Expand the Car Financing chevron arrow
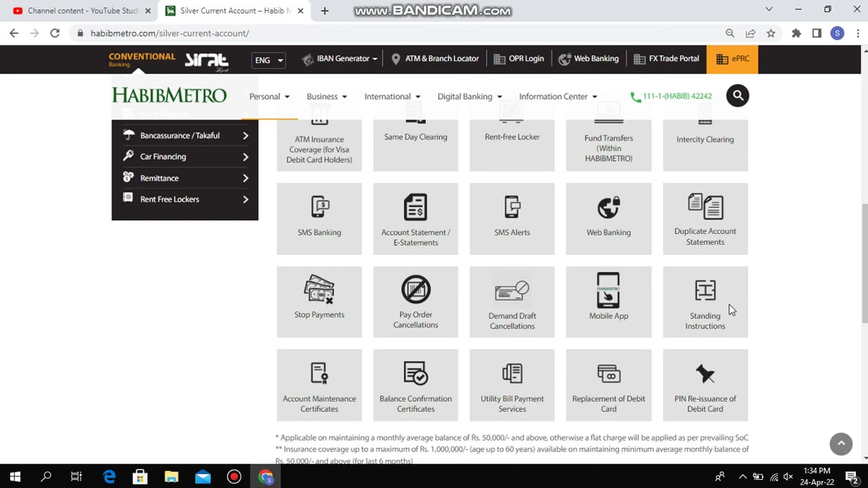868x488 pixels. tap(245, 157)
